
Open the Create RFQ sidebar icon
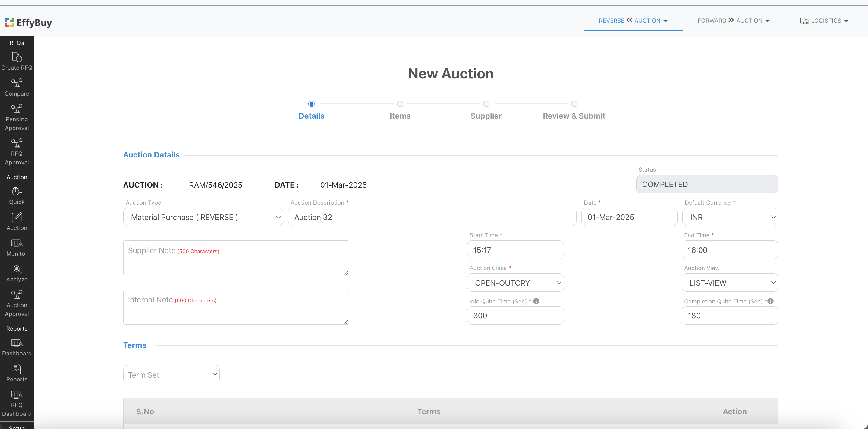pyautogui.click(x=17, y=57)
